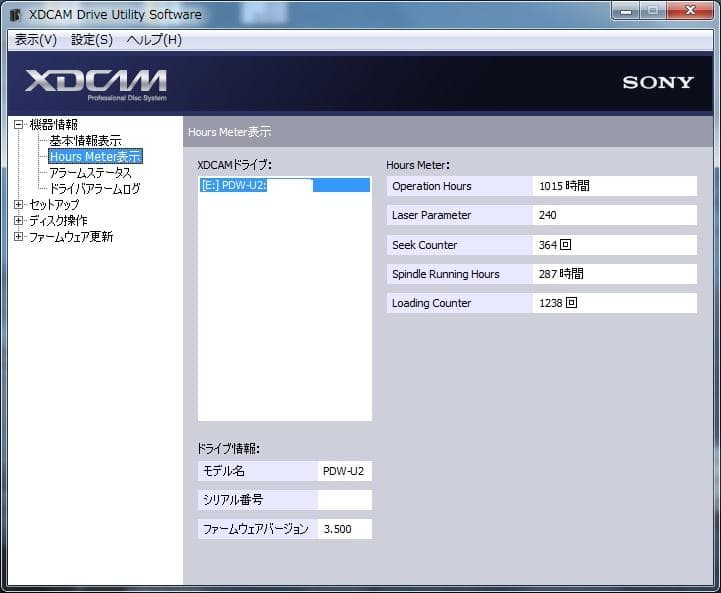Select アラームステータス in the tree

(x=90, y=173)
